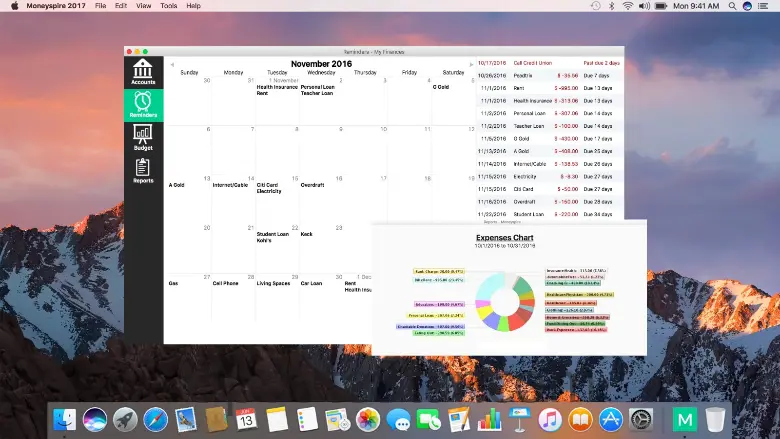Click the November 2016 month heading
The height and width of the screenshot is (439, 780).
tap(321, 64)
